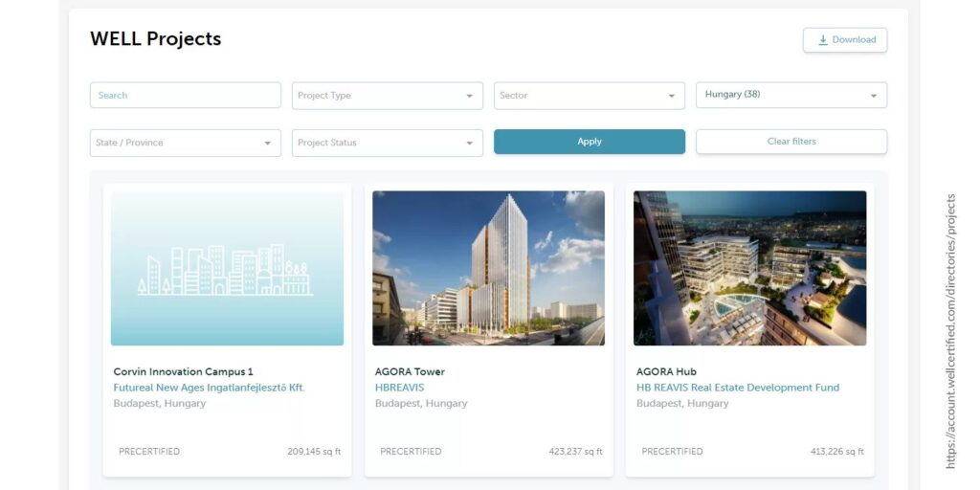Image resolution: width=980 pixels, height=490 pixels.
Task: Select the Corvin Innovation Campus 1 title
Action: click(x=183, y=371)
